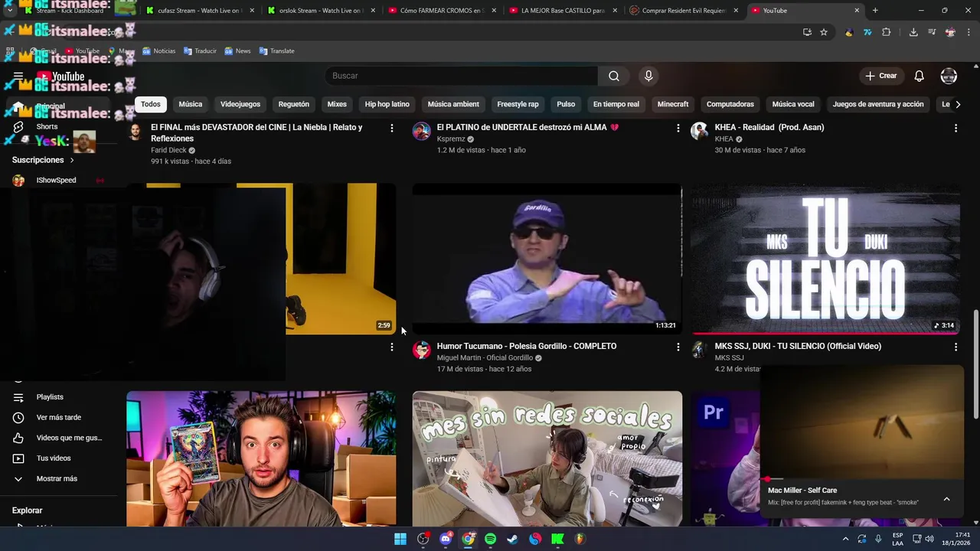Viewport: 980px width, 551px height.
Task: Open Spotify from the taskbar
Action: point(490,539)
